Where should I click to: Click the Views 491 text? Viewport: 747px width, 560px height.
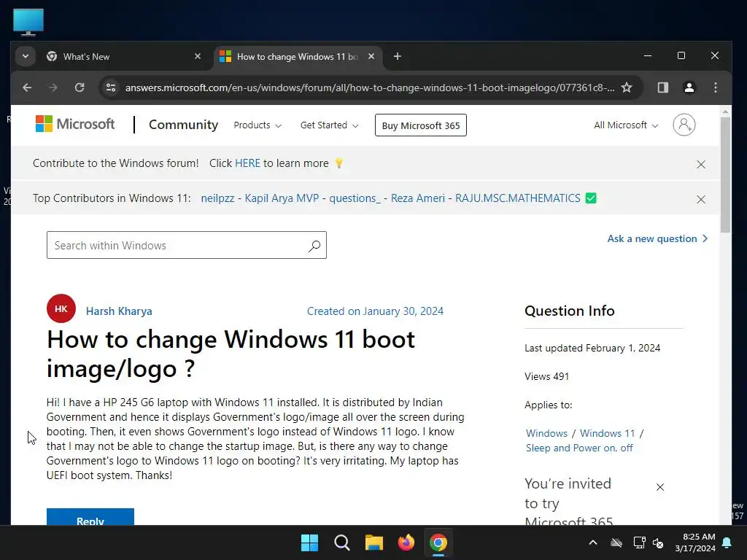[x=547, y=377]
